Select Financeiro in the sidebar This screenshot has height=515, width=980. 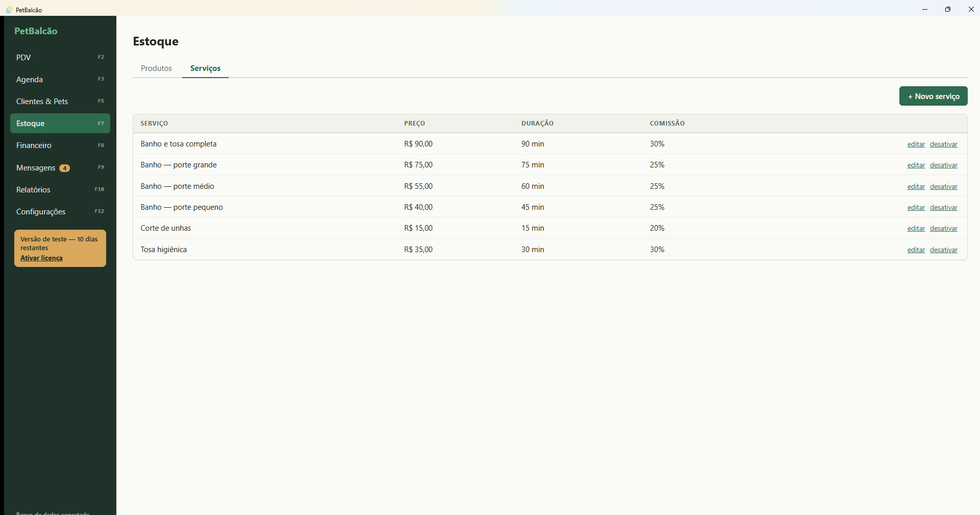tap(60, 145)
